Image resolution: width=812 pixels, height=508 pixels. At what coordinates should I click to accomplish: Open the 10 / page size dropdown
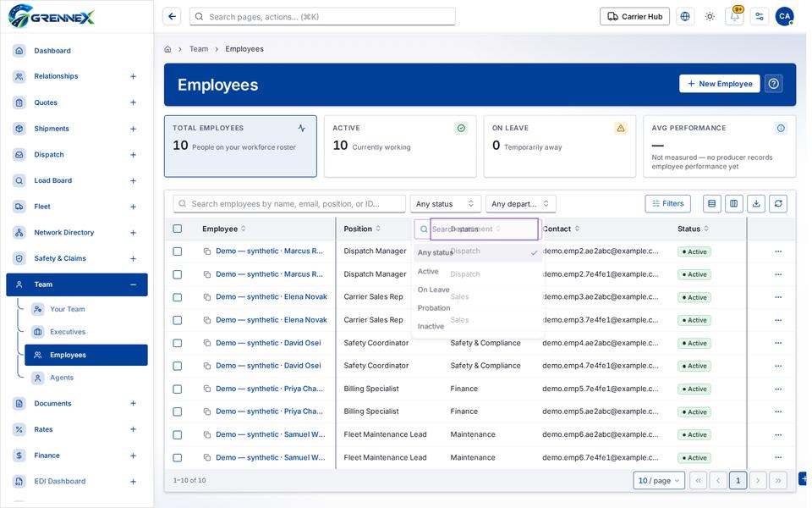pos(659,481)
